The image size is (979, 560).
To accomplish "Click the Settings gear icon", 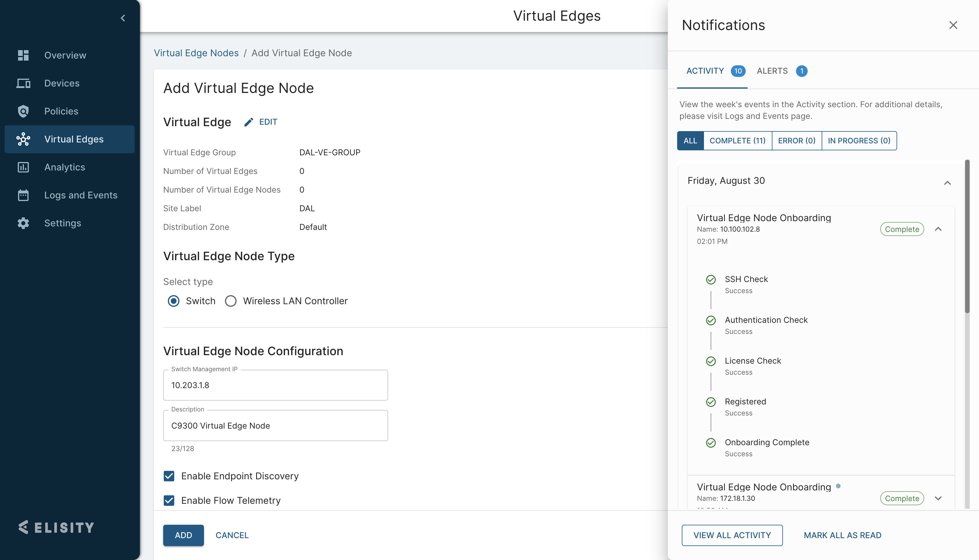I will click(23, 223).
